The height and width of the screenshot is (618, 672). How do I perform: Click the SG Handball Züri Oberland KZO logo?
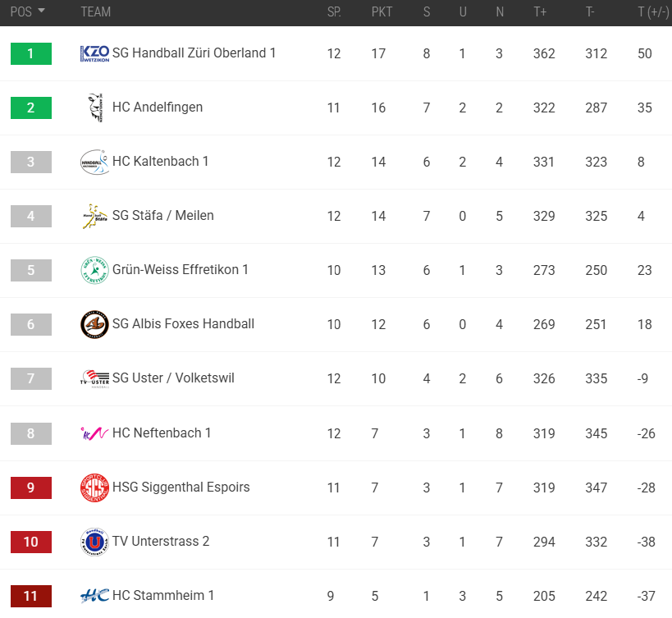point(95,53)
